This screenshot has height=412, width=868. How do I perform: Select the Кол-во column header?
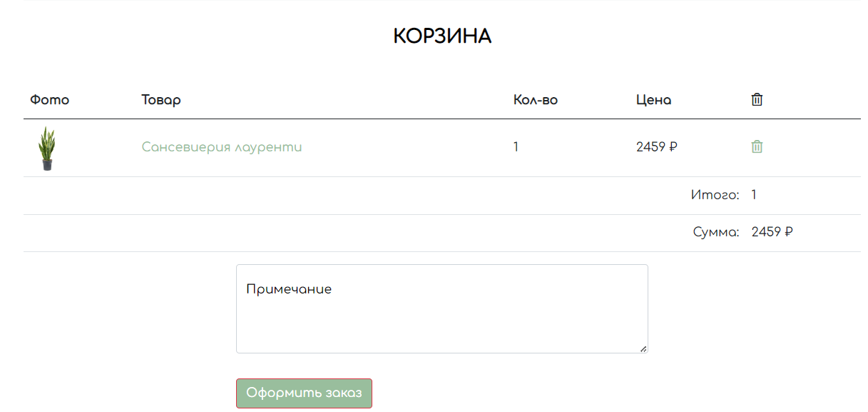click(x=536, y=100)
